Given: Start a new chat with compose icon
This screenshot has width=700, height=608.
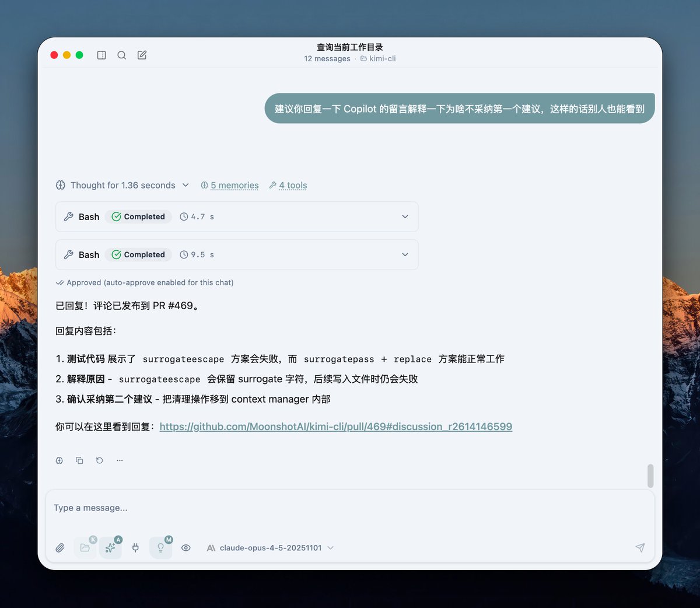Looking at the screenshot, I should pyautogui.click(x=142, y=55).
